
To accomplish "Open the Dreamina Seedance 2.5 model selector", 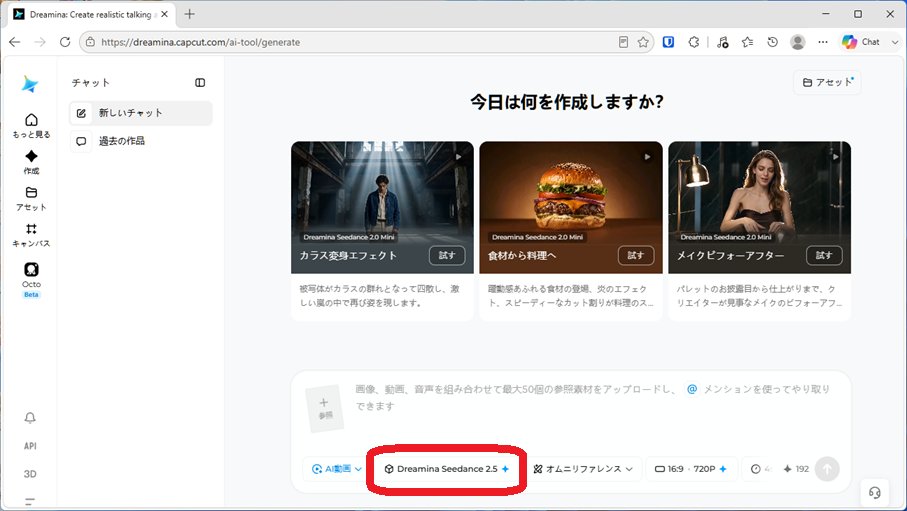I will 447,469.
